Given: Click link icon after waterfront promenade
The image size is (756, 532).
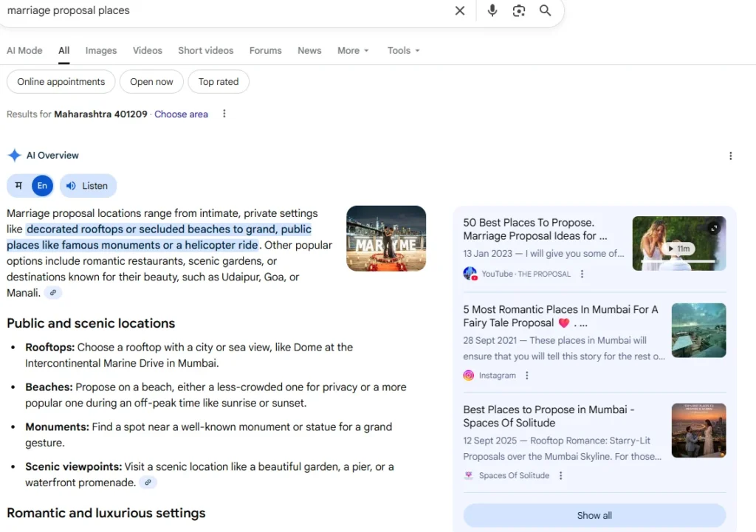Looking at the screenshot, I should point(148,483).
